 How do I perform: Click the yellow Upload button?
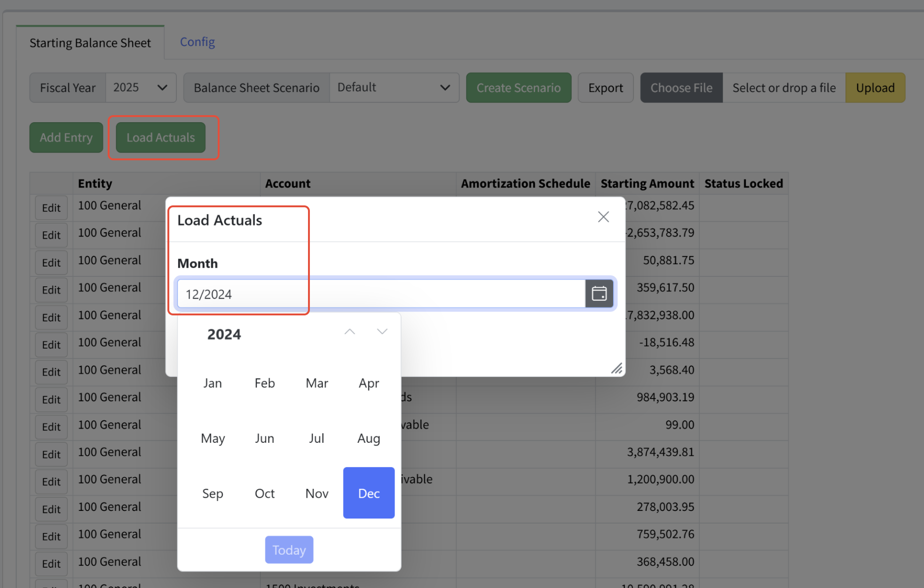pos(875,88)
